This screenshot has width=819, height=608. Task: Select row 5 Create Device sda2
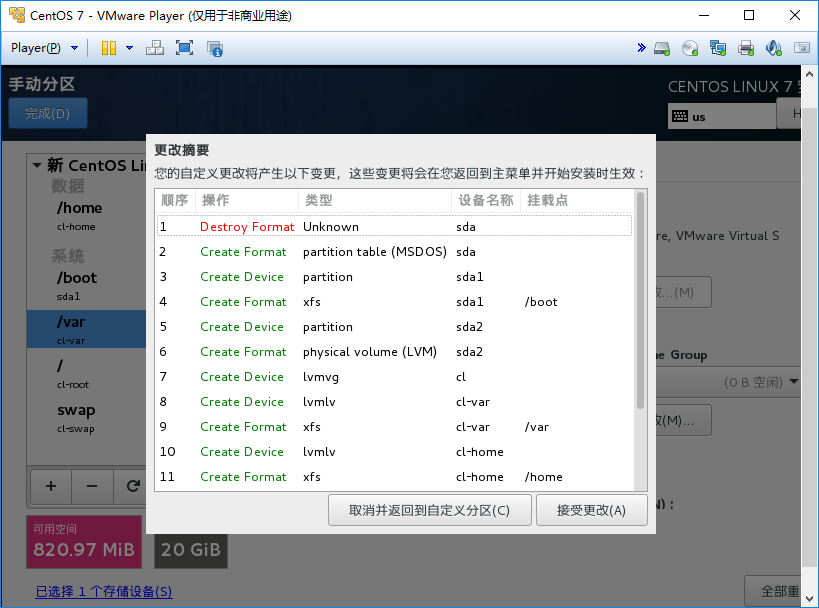coord(394,327)
